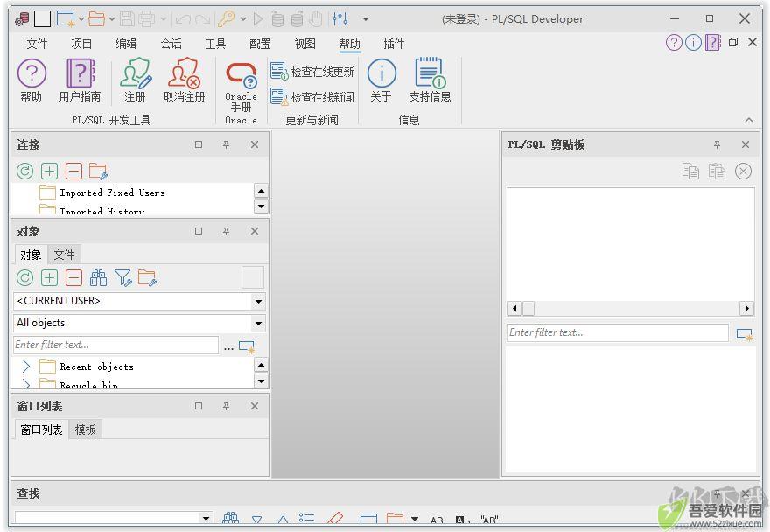Maximize the 连接 panel
The height and width of the screenshot is (532, 770).
199,145
